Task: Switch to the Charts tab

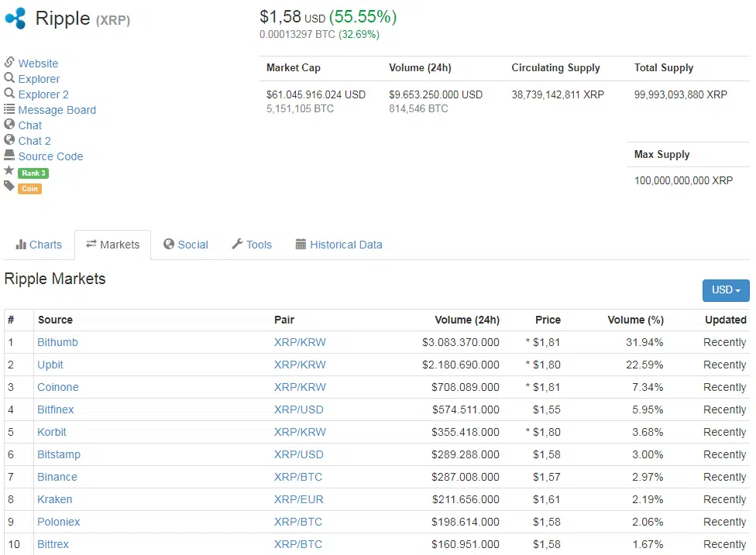Action: coord(39,245)
